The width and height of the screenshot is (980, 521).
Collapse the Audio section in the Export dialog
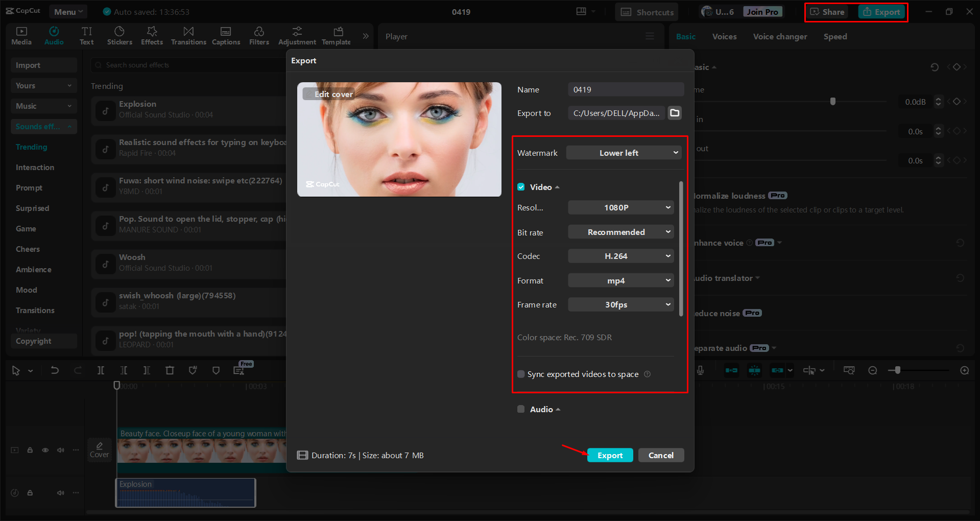click(557, 409)
